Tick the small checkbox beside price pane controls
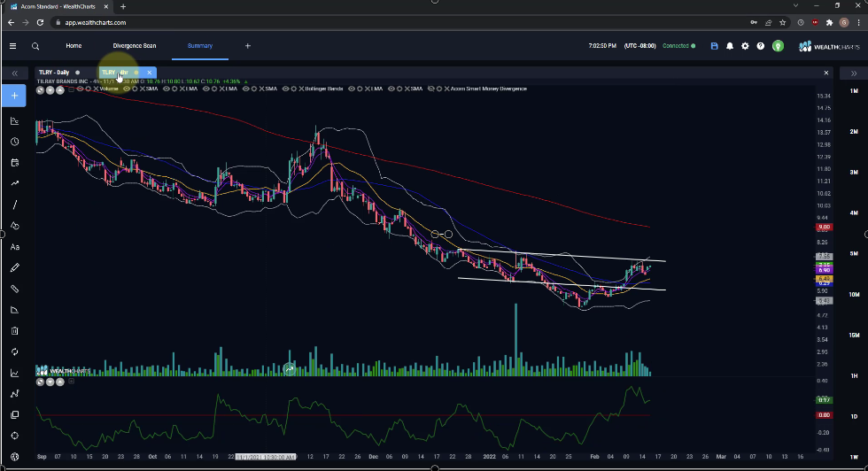The height and width of the screenshot is (471, 868). [72, 89]
